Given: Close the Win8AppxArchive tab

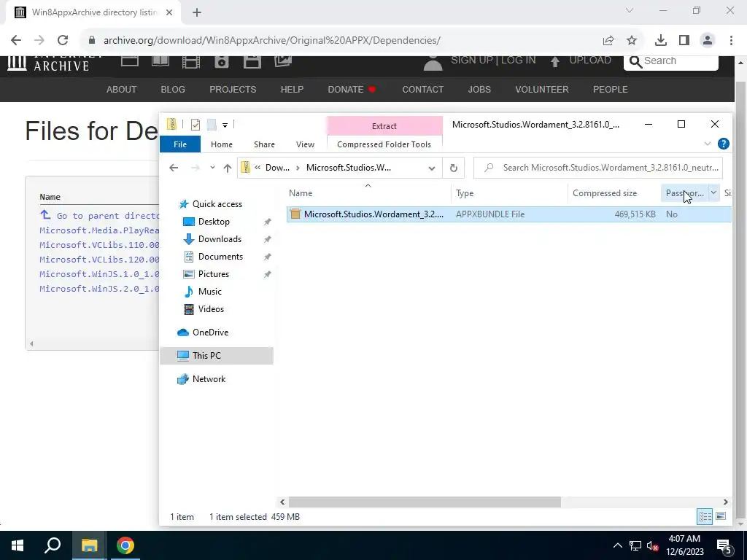Looking at the screenshot, I should (x=169, y=12).
